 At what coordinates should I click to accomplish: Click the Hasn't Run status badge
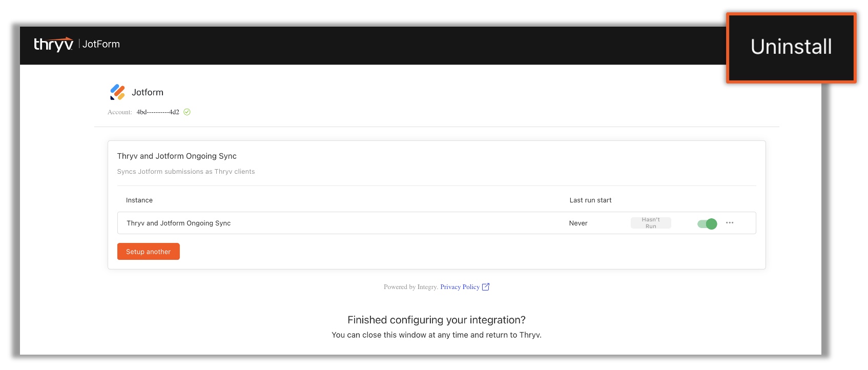pyautogui.click(x=651, y=223)
